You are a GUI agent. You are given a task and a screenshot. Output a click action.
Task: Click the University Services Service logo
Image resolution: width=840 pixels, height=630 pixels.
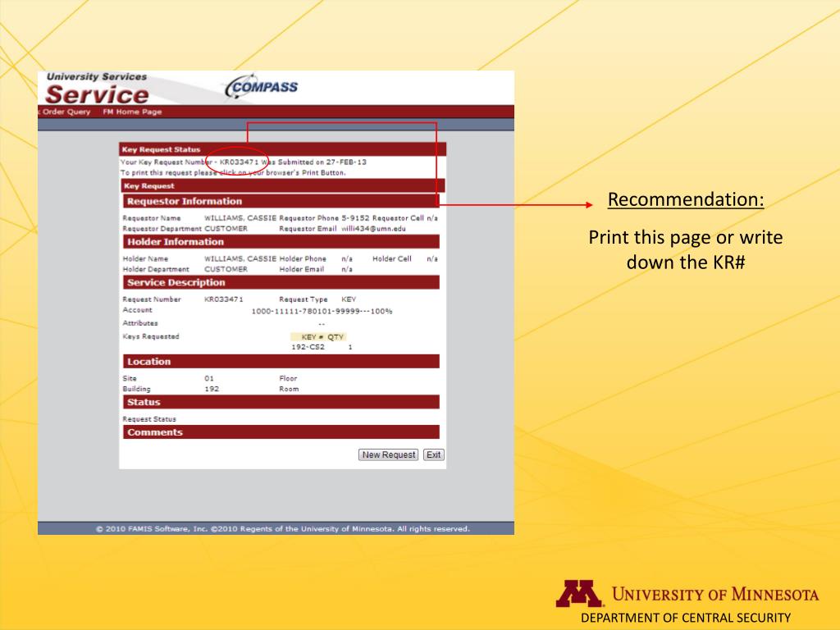97,89
